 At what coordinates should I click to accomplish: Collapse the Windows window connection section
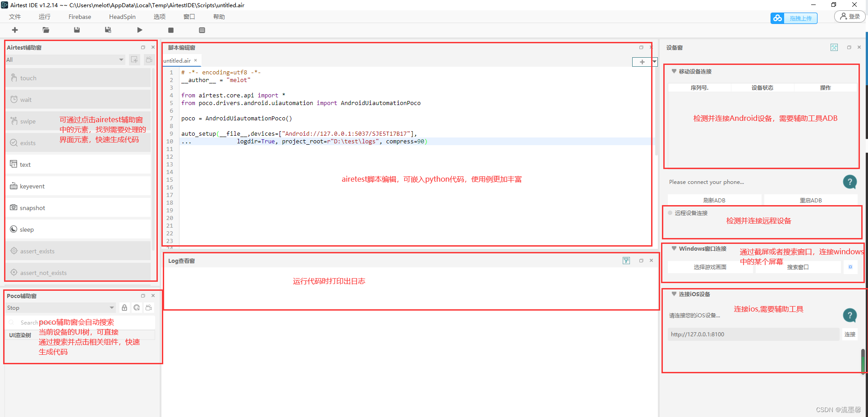tap(674, 248)
